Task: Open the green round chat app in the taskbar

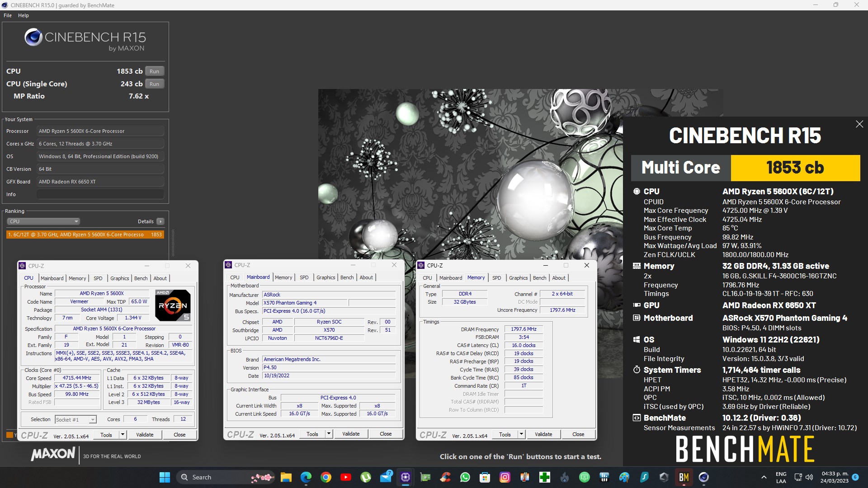Action: pos(585,477)
